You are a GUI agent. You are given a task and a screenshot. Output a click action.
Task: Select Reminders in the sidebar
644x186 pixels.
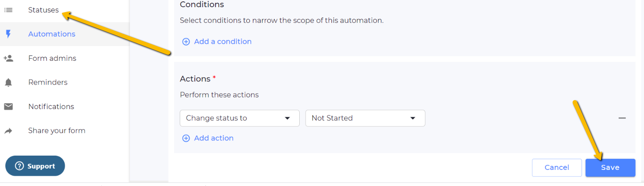point(48,82)
